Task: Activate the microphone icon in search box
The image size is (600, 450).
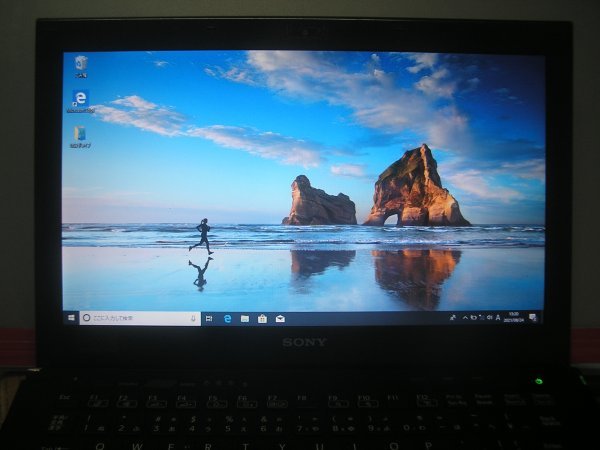Action: tap(193, 318)
